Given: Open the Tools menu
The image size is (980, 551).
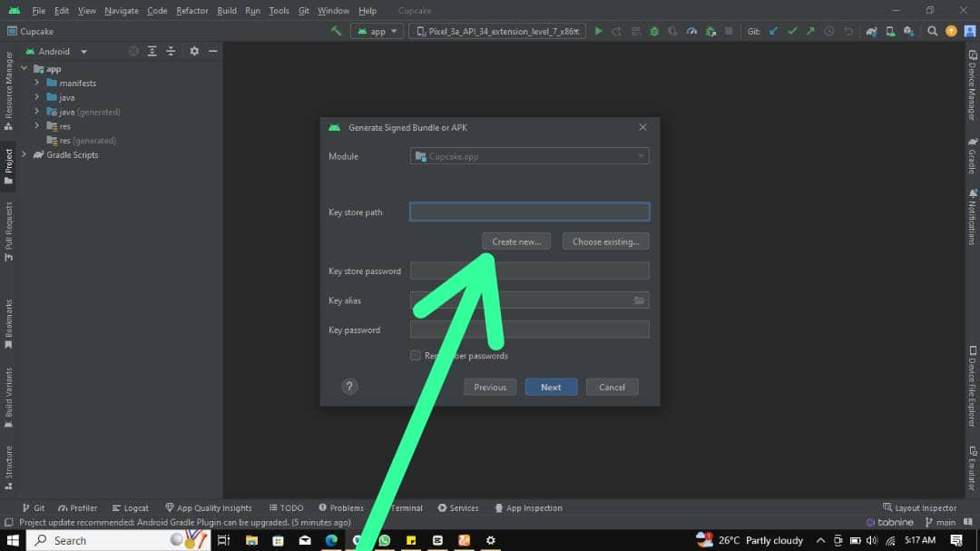Looking at the screenshot, I should (279, 11).
